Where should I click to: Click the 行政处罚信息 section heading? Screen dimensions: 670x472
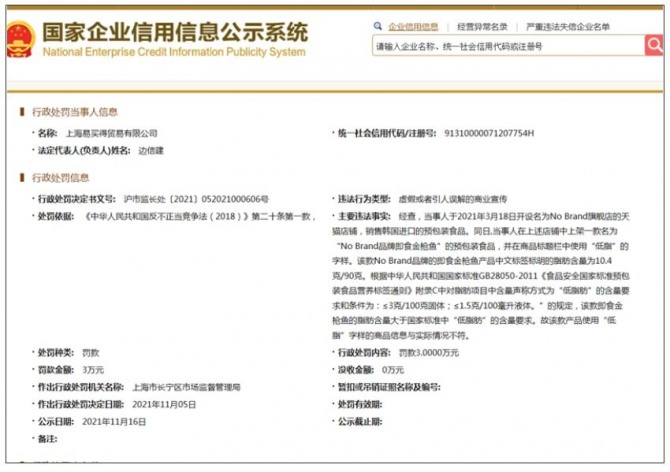pos(60,178)
